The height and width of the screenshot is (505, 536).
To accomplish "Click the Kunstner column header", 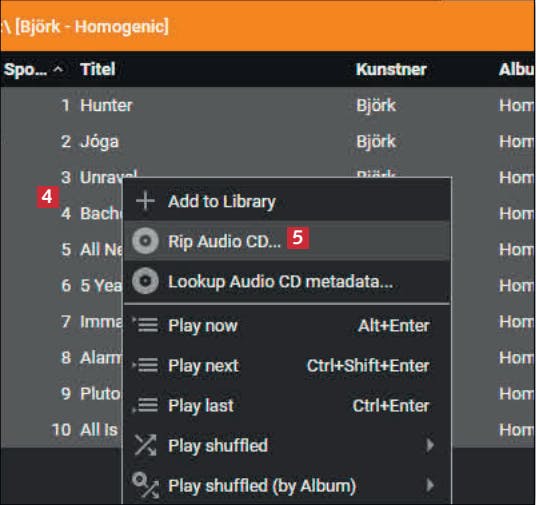I will pos(391,69).
